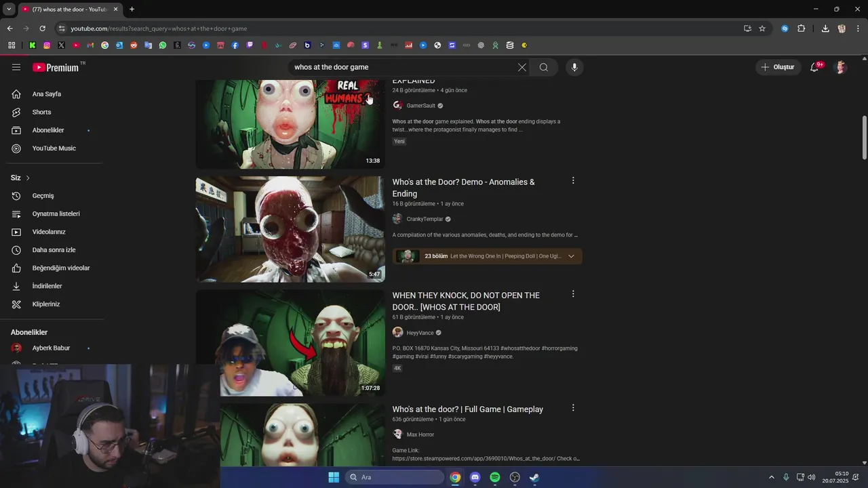
Task: Play the 1:07:28 HeyyVance thumbnail
Action: click(x=290, y=343)
